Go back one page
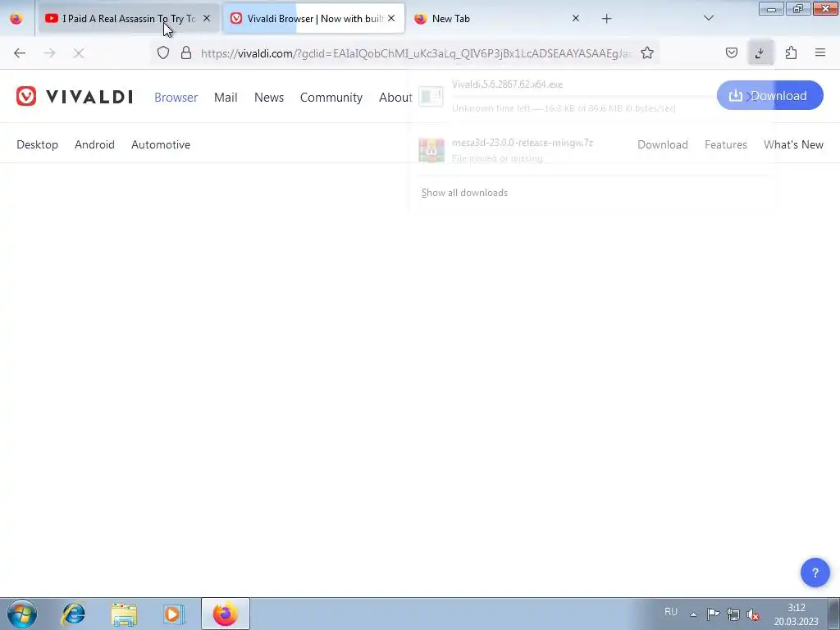The width and height of the screenshot is (840, 630). [20, 53]
